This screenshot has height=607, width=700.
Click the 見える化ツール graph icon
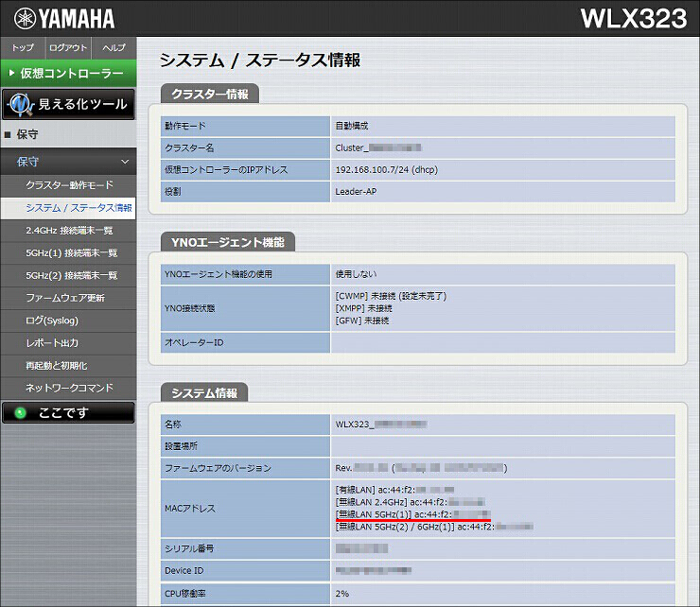point(20,104)
